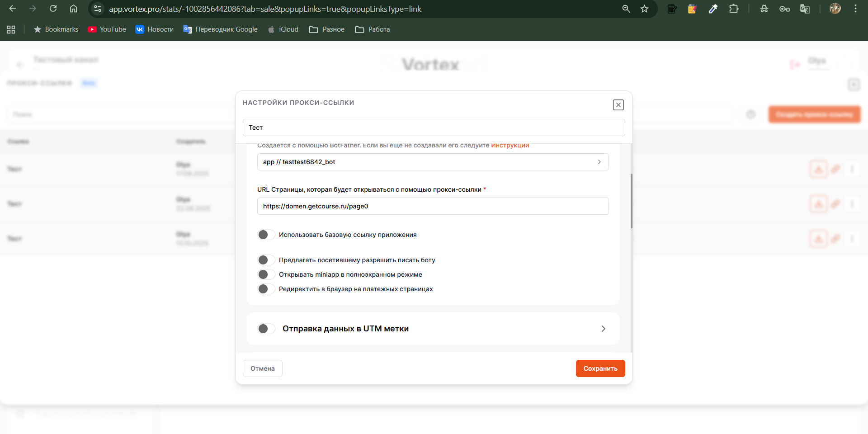Open the инструкции link
Image resolution: width=868 pixels, height=434 pixels.
pos(509,146)
